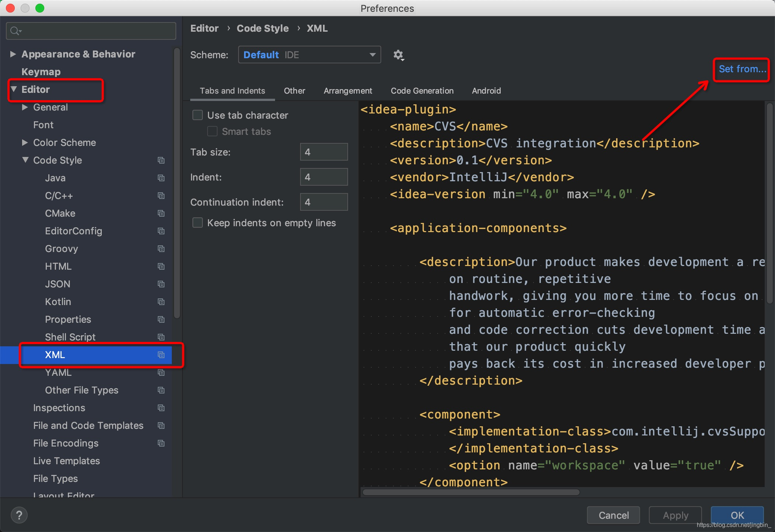Screen dimensions: 775x532
Task: Click project-level icon beside Kotlin
Action: [x=161, y=302]
